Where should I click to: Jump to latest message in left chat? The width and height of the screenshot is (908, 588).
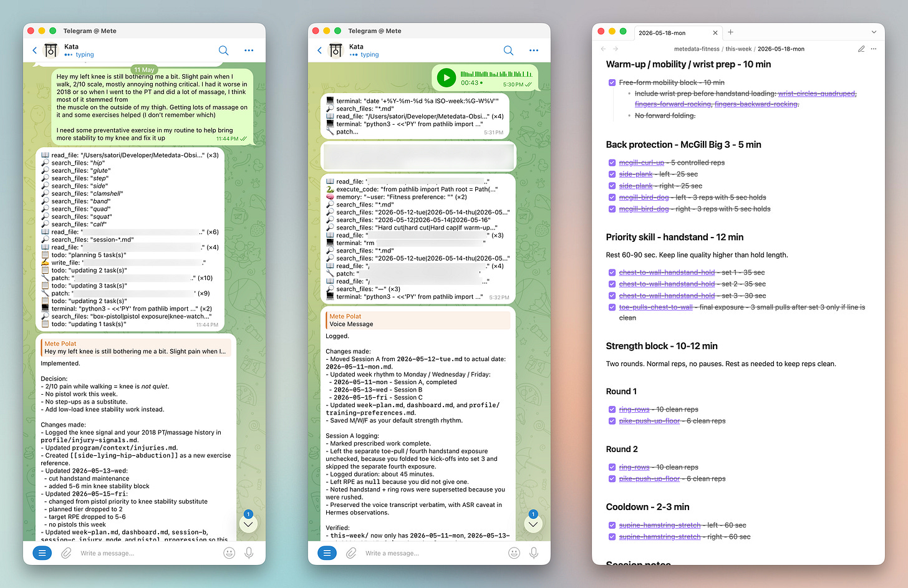click(x=248, y=524)
